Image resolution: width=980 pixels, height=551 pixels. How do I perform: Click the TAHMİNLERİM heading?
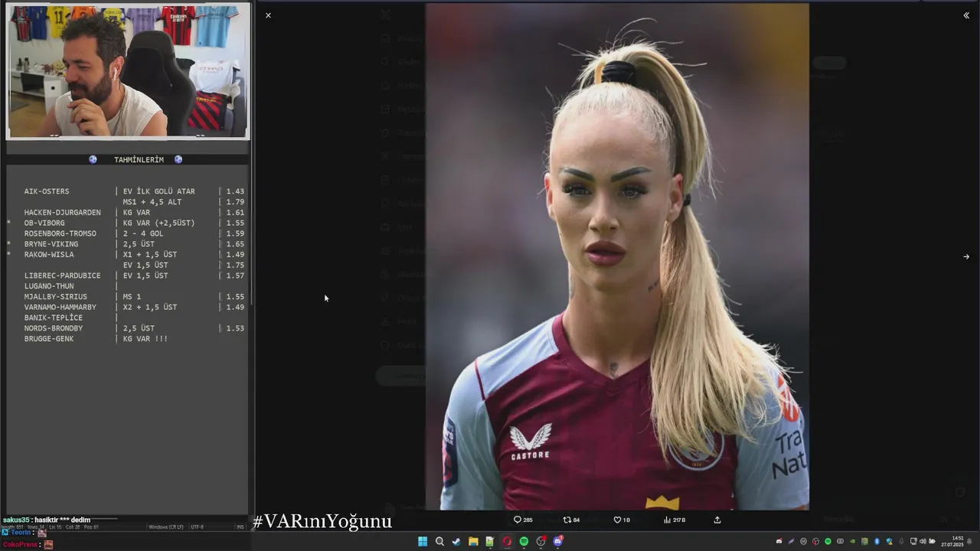point(139,160)
